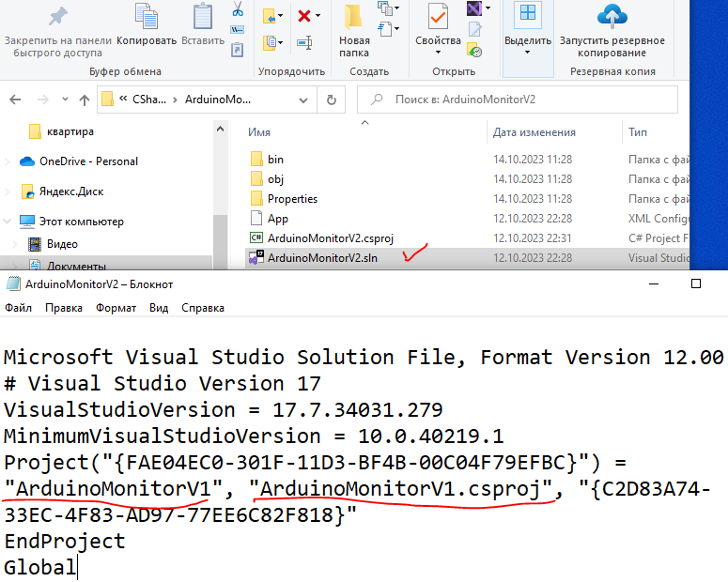Screen dimensions: 728x582
Task: Expand OneDrive - Personal tree node
Action: pyautogui.click(x=7, y=161)
